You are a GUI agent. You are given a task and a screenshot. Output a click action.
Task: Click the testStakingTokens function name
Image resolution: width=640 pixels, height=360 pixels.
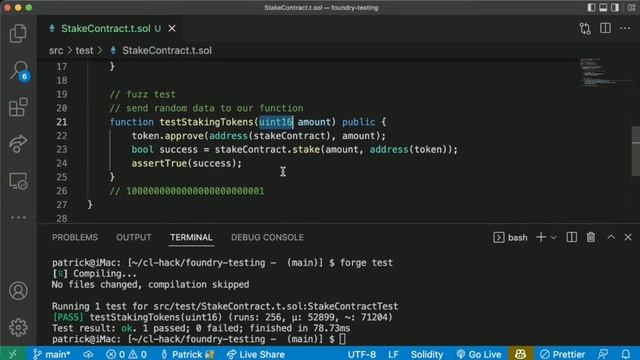(x=207, y=122)
